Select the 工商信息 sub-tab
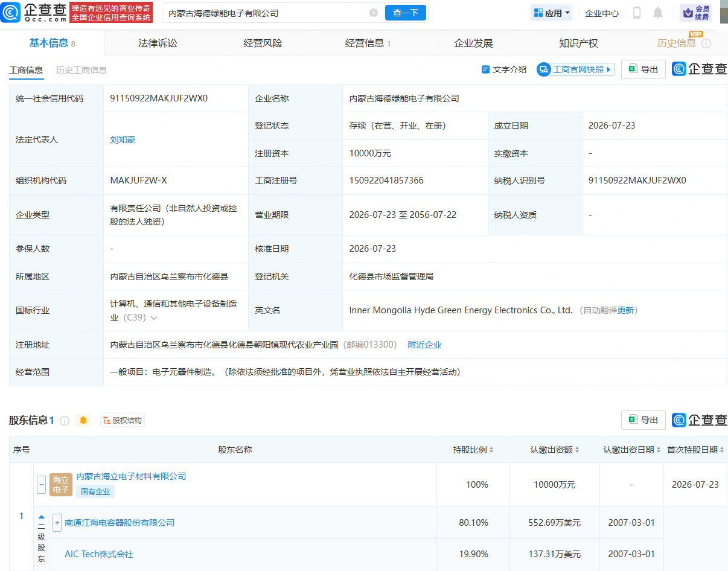This screenshot has height=571, width=728. click(x=26, y=70)
